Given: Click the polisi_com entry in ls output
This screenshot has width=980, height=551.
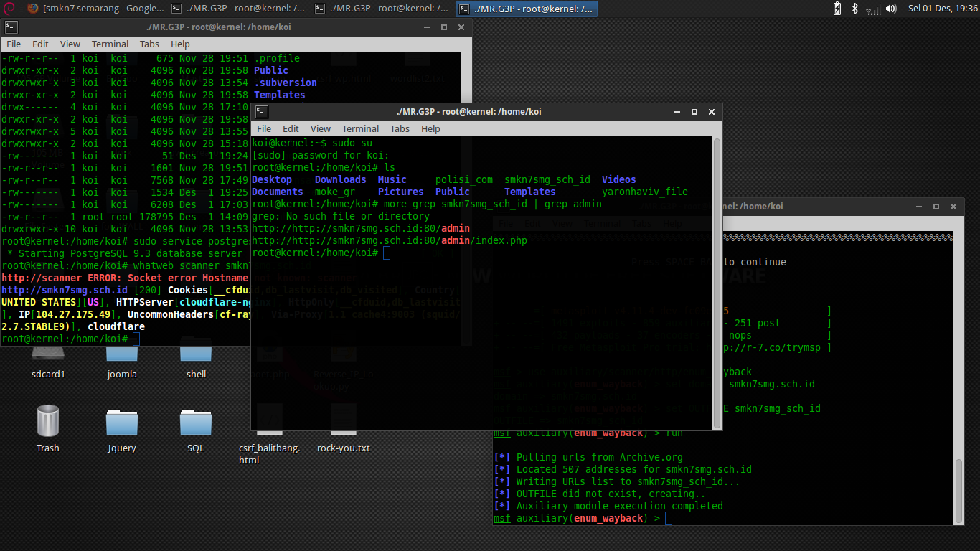Looking at the screenshot, I should pos(464,180).
